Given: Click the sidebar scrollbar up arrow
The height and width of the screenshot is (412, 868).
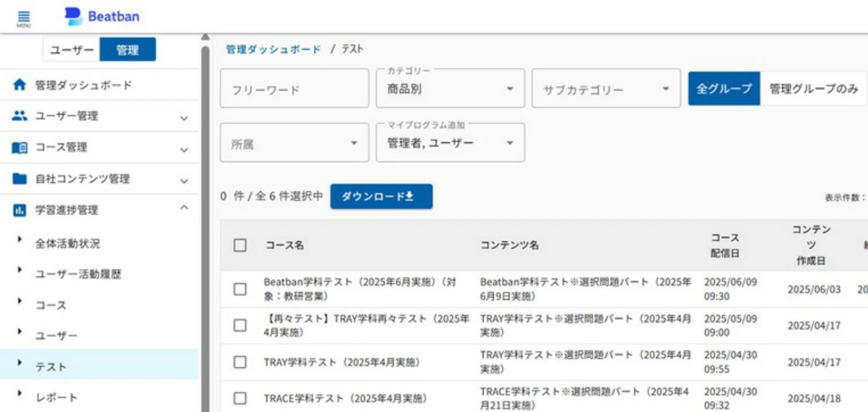Looking at the screenshot, I should click(205, 37).
